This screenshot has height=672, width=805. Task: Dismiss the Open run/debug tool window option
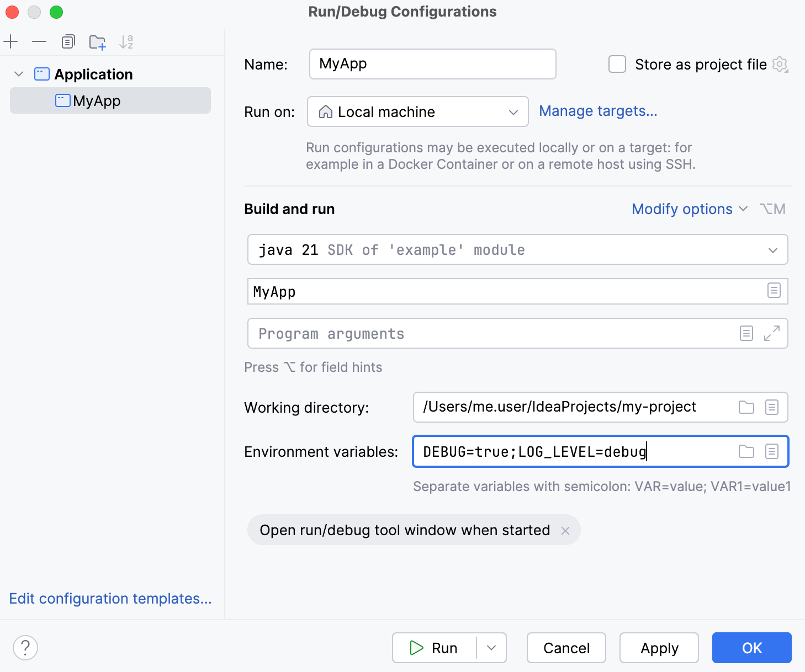[565, 530]
